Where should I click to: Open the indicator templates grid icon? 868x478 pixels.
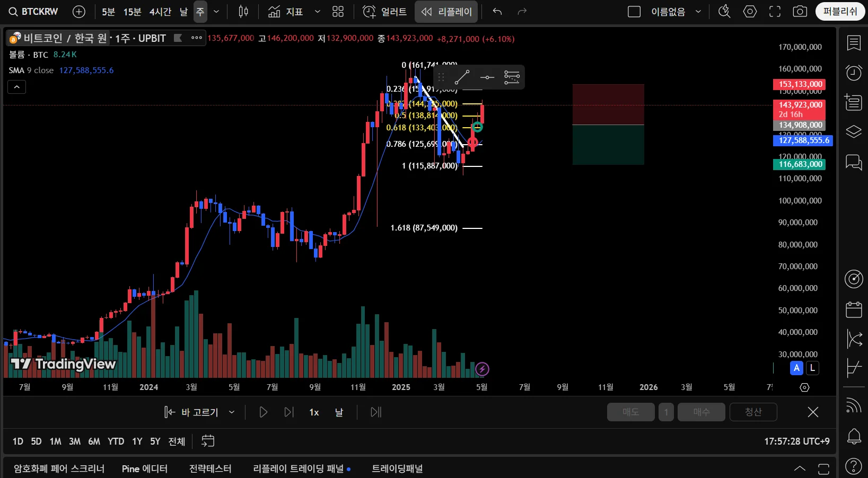click(x=338, y=12)
